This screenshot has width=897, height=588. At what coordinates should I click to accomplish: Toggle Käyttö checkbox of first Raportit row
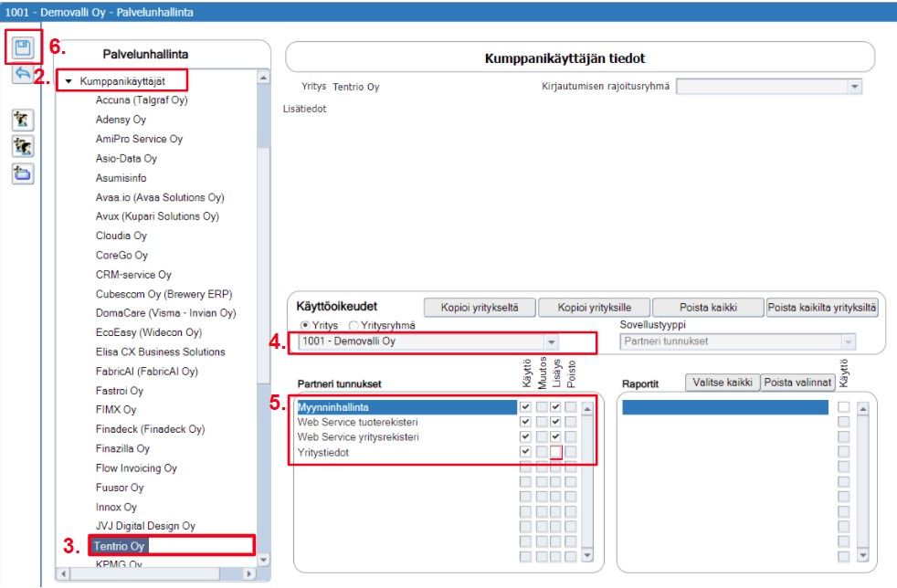pos(843,406)
